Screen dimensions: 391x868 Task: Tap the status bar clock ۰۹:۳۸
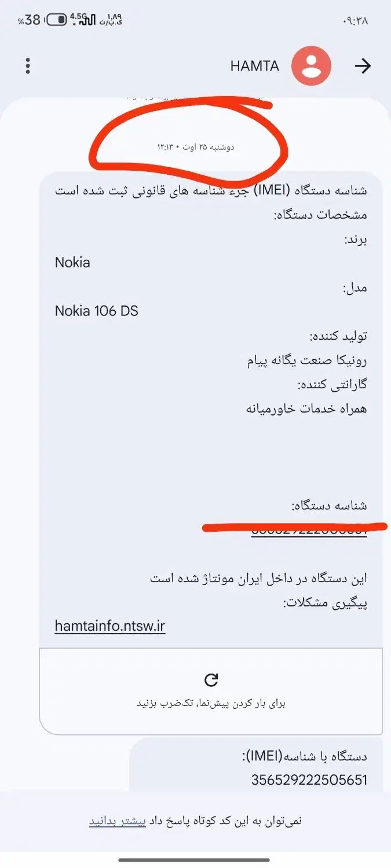click(355, 21)
